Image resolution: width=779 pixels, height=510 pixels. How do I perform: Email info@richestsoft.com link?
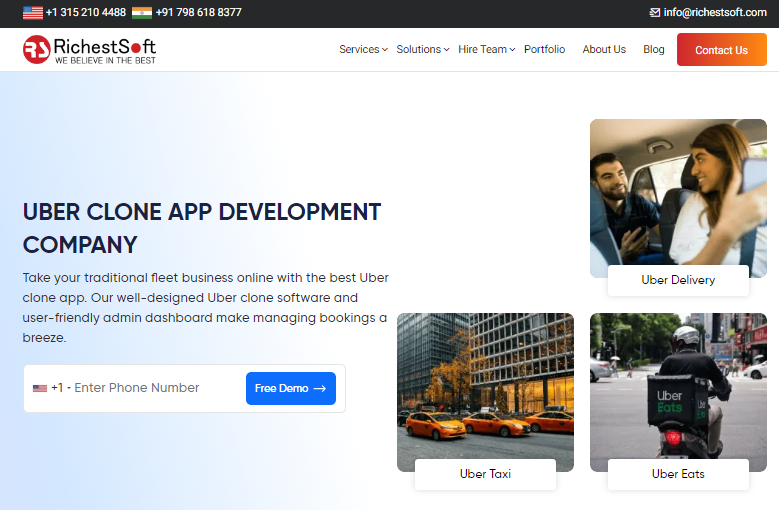click(714, 13)
